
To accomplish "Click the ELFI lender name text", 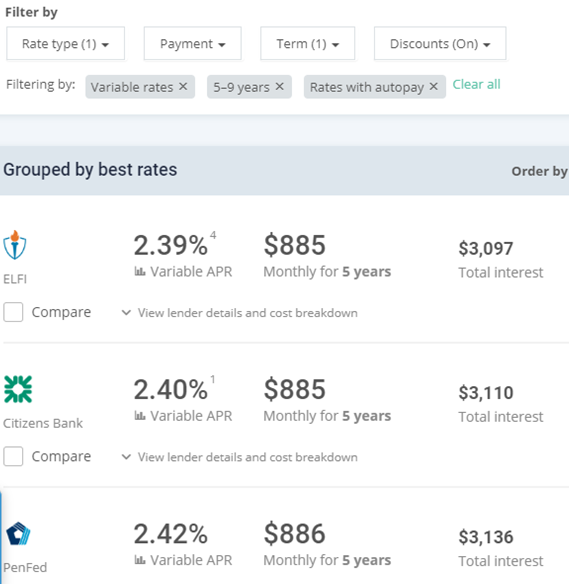I will point(15,279).
